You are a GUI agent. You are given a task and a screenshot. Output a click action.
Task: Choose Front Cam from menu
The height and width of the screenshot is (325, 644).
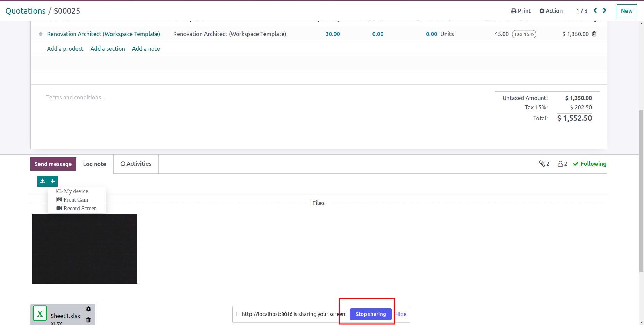tap(72, 199)
